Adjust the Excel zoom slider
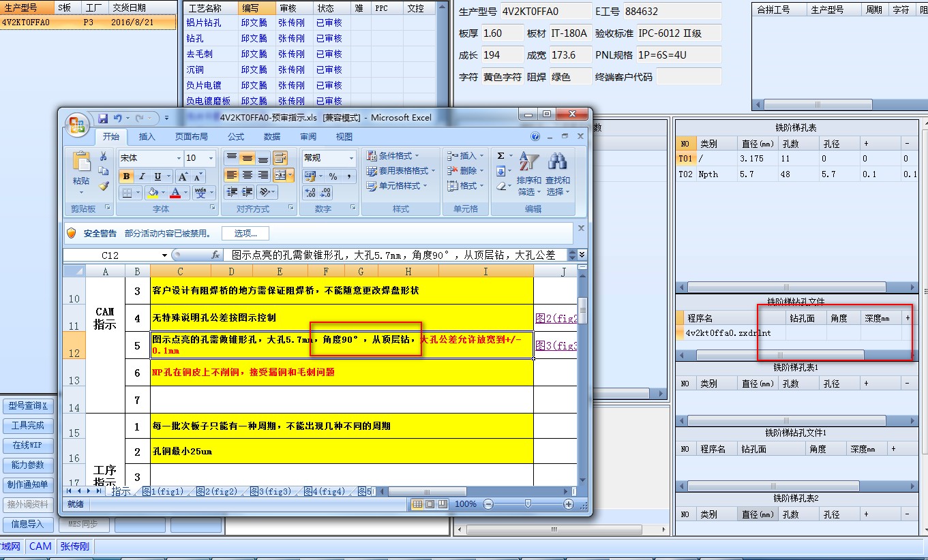The height and width of the screenshot is (560, 928). (x=528, y=504)
